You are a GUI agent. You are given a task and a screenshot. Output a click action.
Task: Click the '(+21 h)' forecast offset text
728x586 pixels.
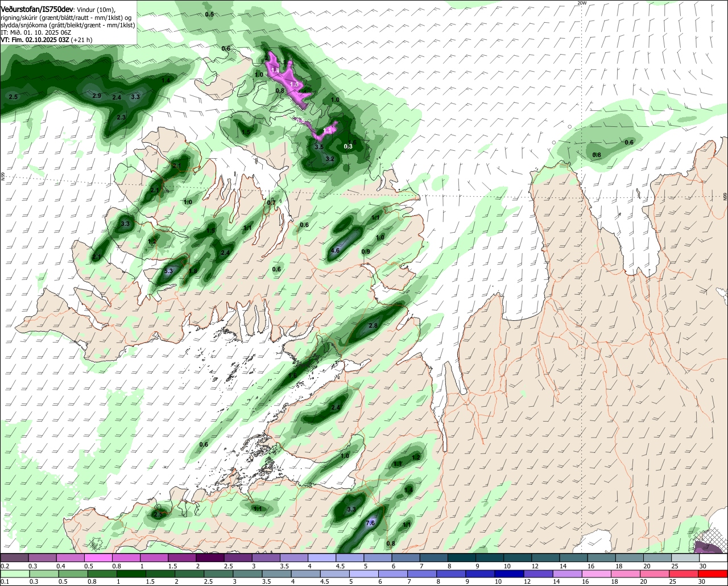point(82,40)
